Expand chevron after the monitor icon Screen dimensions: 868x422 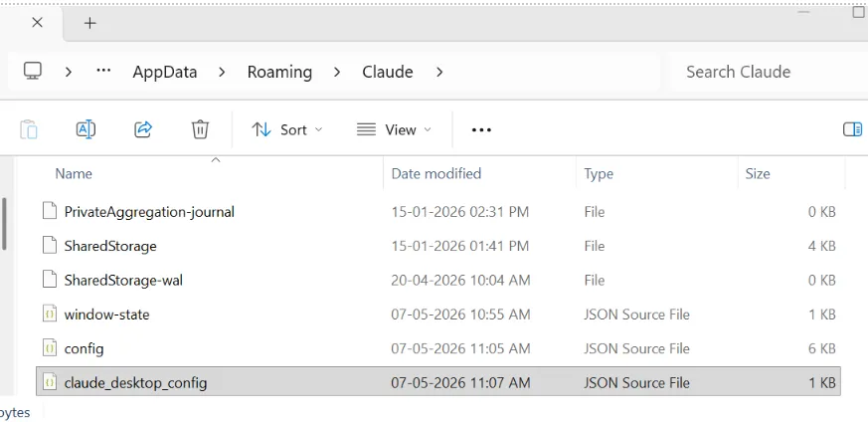[68, 72]
